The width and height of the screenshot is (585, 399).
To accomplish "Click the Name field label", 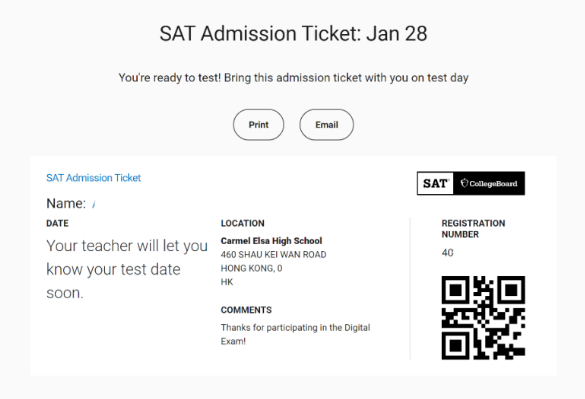I will [x=66, y=203].
